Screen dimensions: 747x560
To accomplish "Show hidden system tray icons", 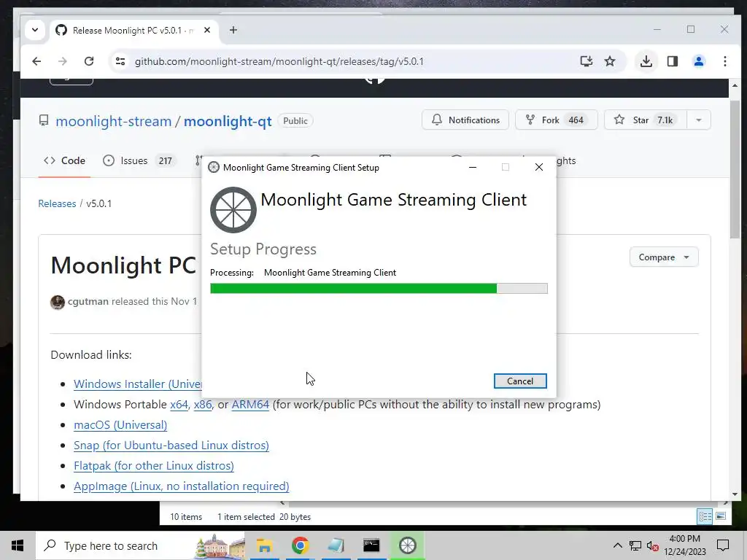I will 617,545.
